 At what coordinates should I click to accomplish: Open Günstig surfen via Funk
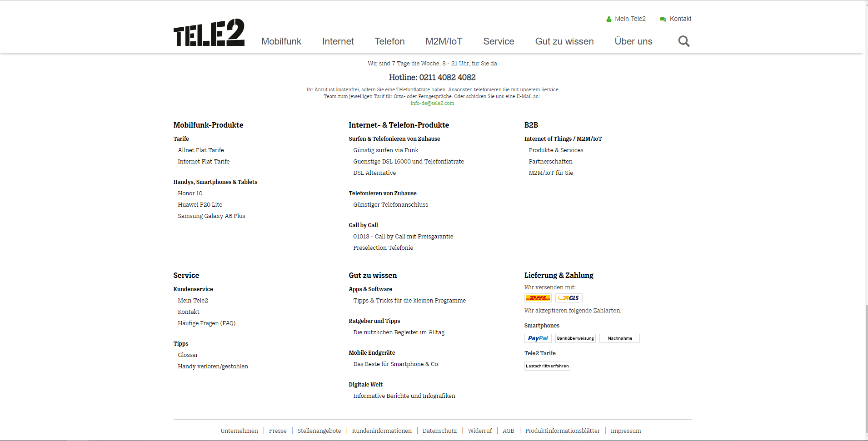(x=386, y=150)
